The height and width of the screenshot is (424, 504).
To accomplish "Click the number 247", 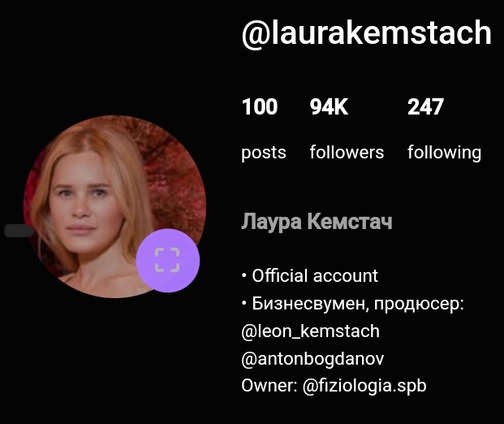I will [x=425, y=106].
